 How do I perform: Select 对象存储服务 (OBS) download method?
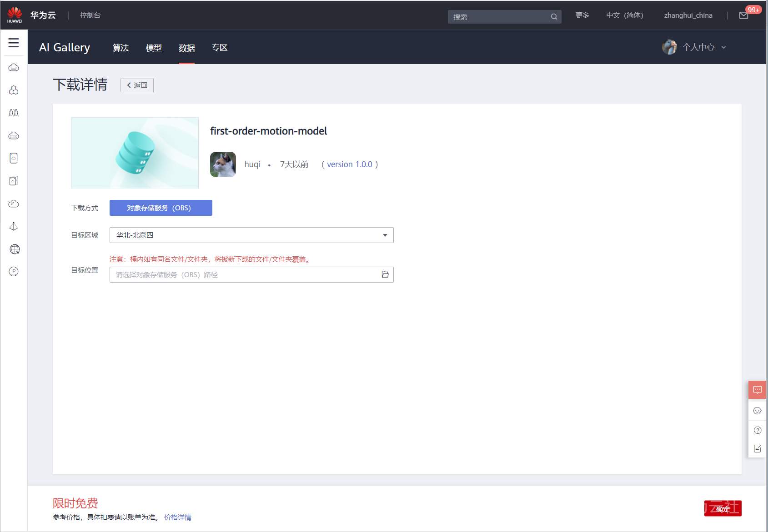(x=161, y=208)
